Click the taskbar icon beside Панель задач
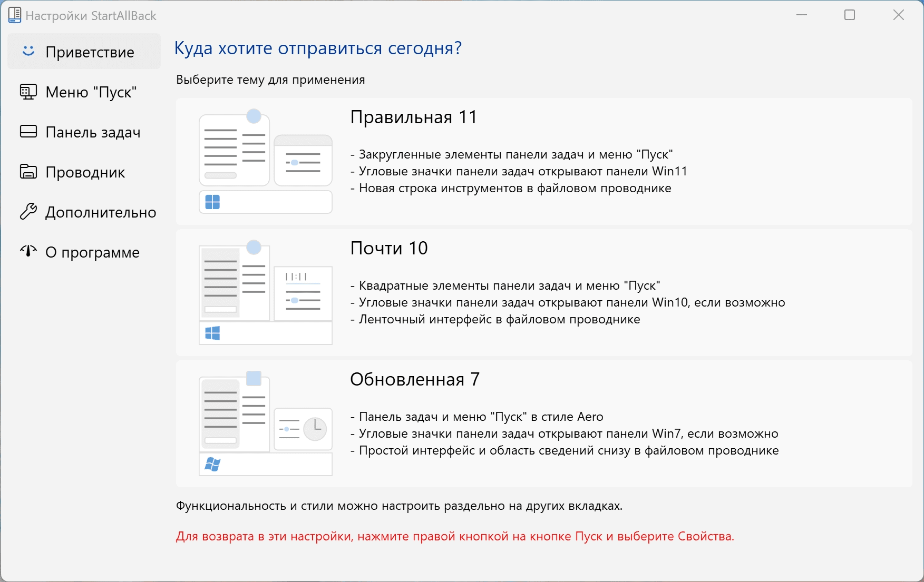Screen dimensions: 924x582 28,132
